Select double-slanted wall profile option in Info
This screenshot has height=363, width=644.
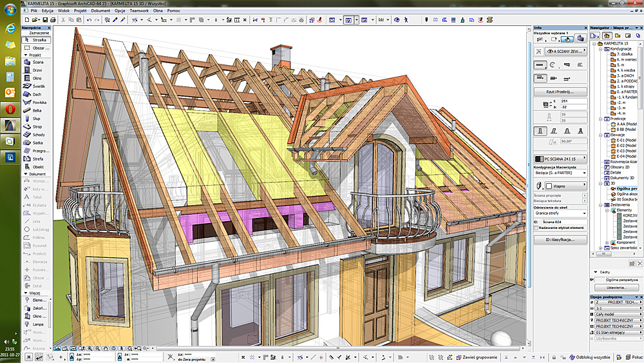[567, 131]
